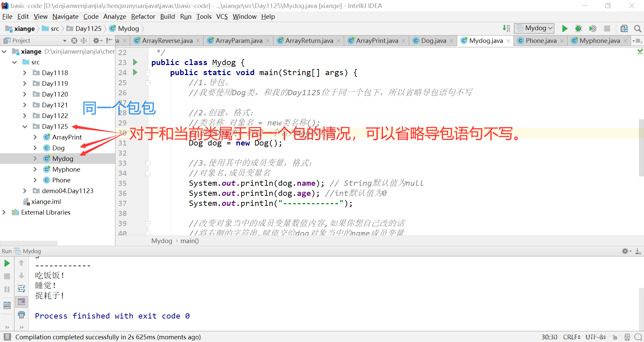Open Project view type dropdown
644x342 pixels.
coord(65,41)
